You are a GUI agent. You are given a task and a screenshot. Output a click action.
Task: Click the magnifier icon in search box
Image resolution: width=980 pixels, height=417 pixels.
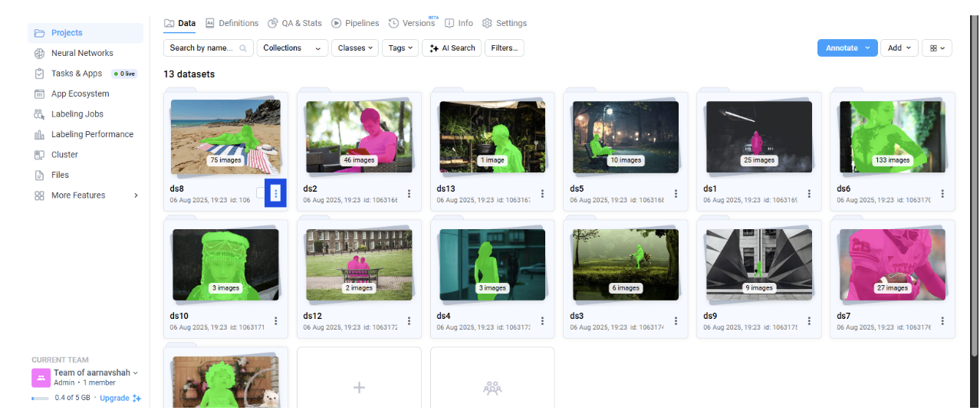[x=243, y=48]
